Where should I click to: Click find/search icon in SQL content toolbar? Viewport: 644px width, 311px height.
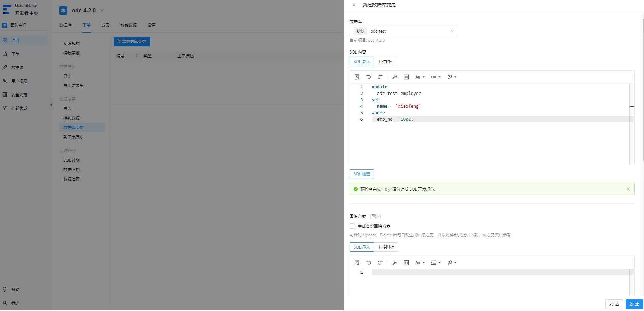point(357,77)
